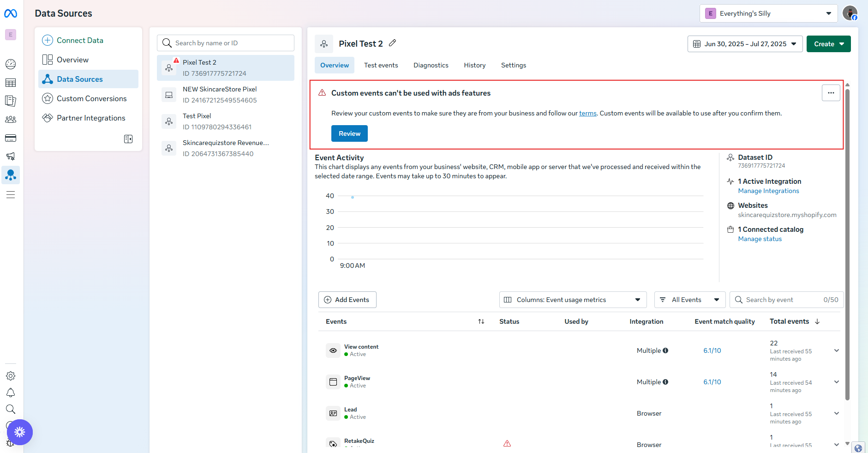The image size is (868, 453).
Task: Open the all tools hamburger menu icon
Action: coord(11,194)
